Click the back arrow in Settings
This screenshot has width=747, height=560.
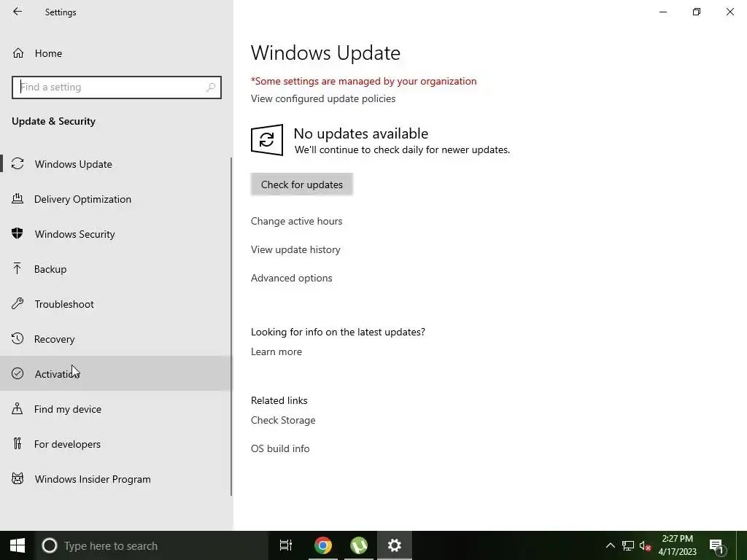(x=18, y=12)
